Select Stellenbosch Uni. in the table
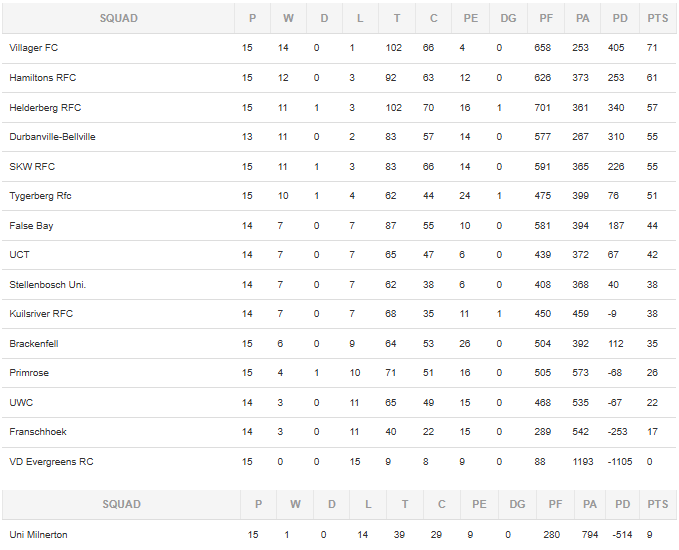Screen dimensions: 679x550 48,285
